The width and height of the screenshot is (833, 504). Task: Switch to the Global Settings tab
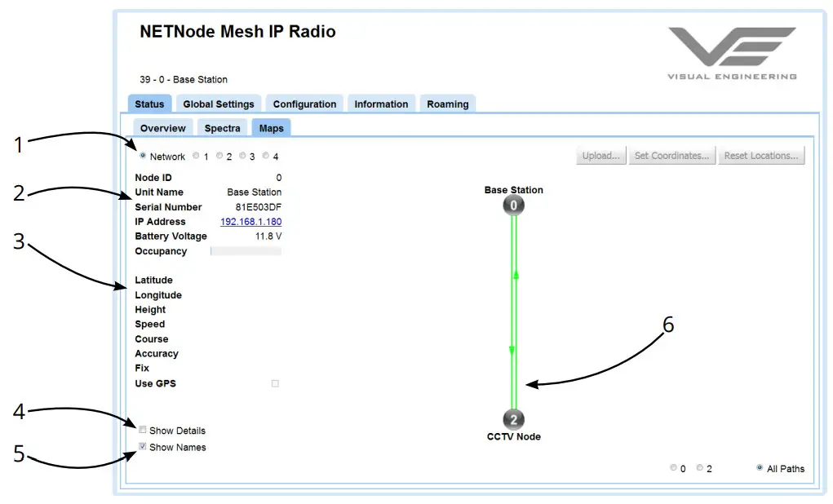click(219, 104)
